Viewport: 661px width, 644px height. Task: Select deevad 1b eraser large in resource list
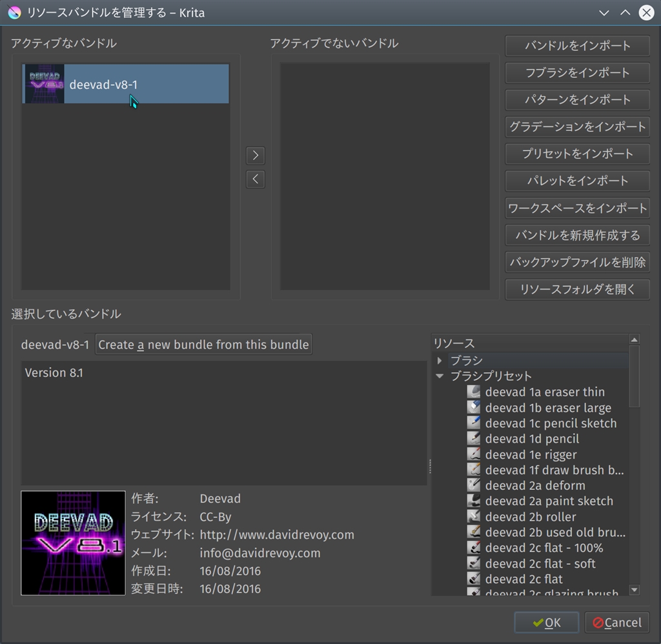[x=548, y=408]
